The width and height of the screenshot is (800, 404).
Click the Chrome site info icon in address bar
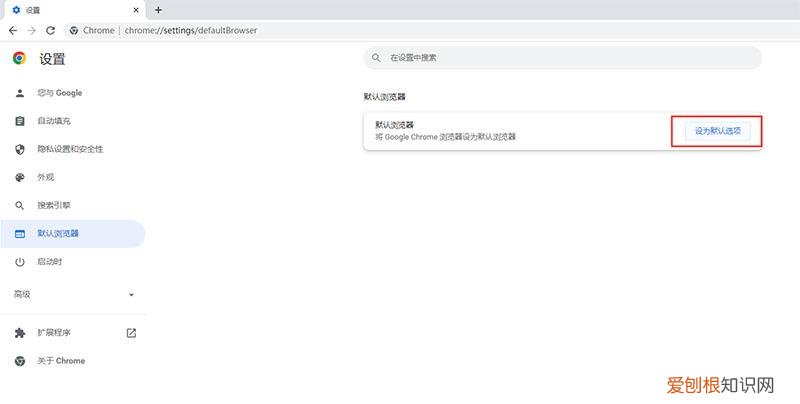[x=74, y=31]
